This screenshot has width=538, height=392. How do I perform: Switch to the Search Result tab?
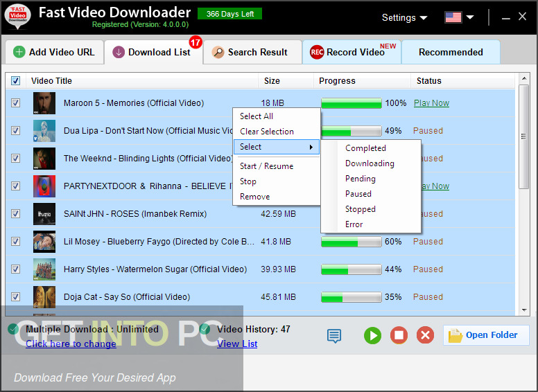coord(252,52)
